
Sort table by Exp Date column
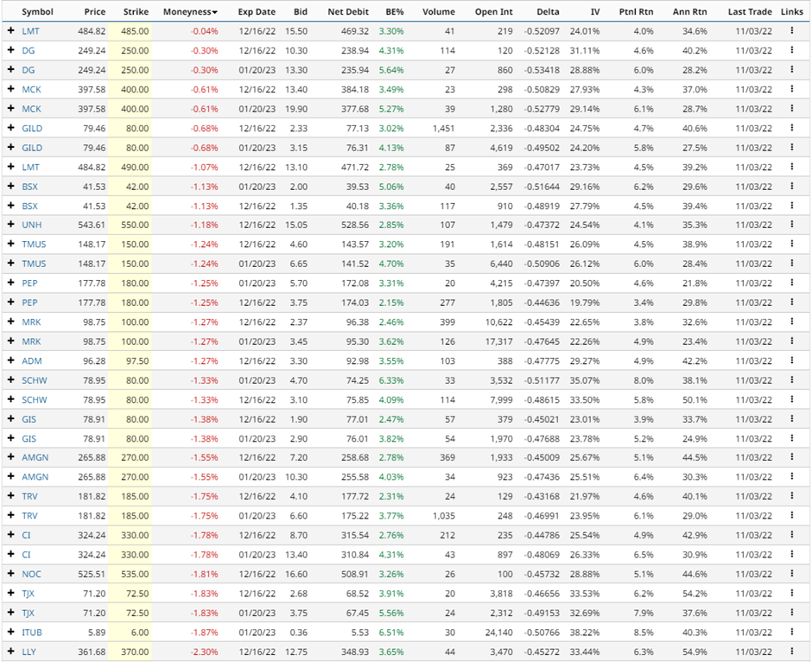(257, 11)
